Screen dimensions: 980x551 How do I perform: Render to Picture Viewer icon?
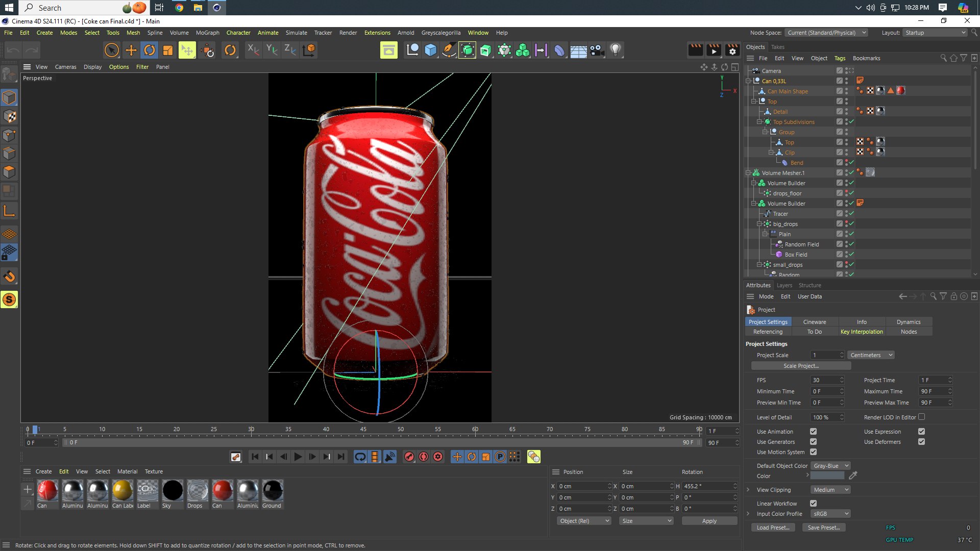pyautogui.click(x=714, y=50)
